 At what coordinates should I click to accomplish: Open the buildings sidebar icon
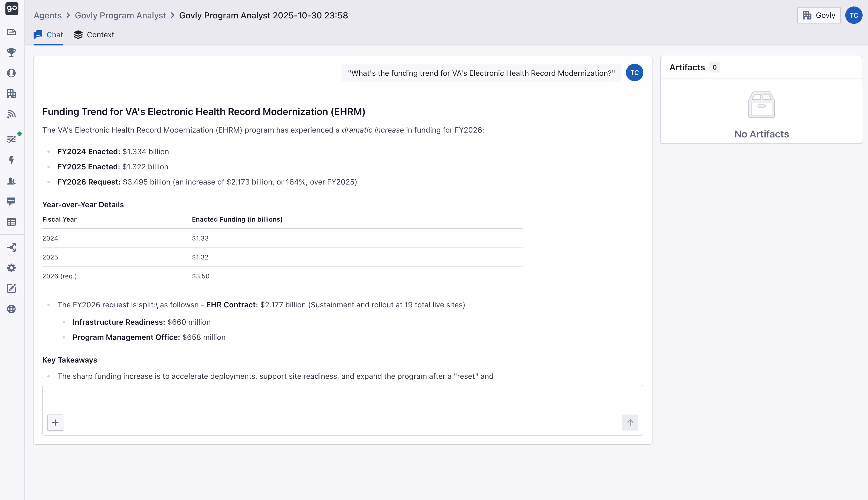click(x=11, y=93)
